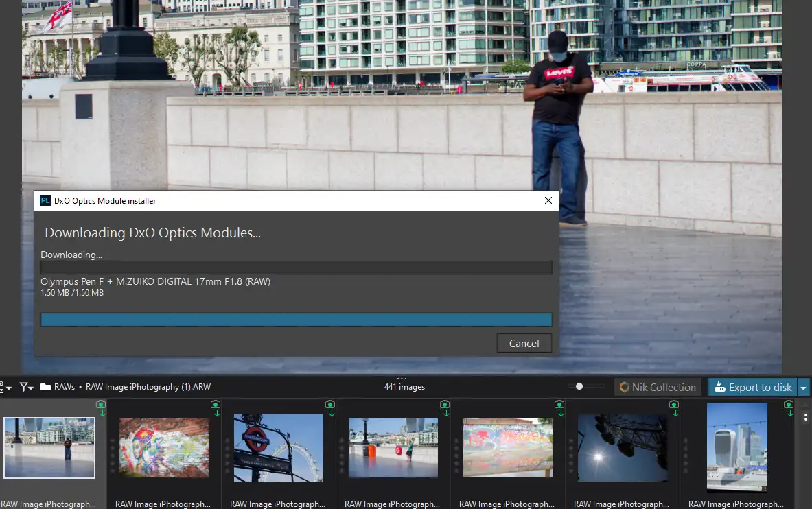Open the Nik Collection button
812x509 pixels.
pos(658,388)
